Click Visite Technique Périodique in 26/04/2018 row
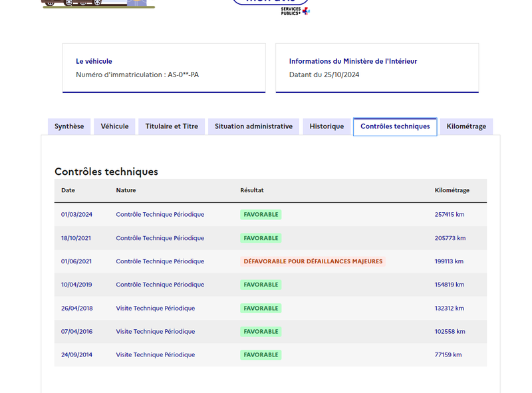 click(x=156, y=309)
